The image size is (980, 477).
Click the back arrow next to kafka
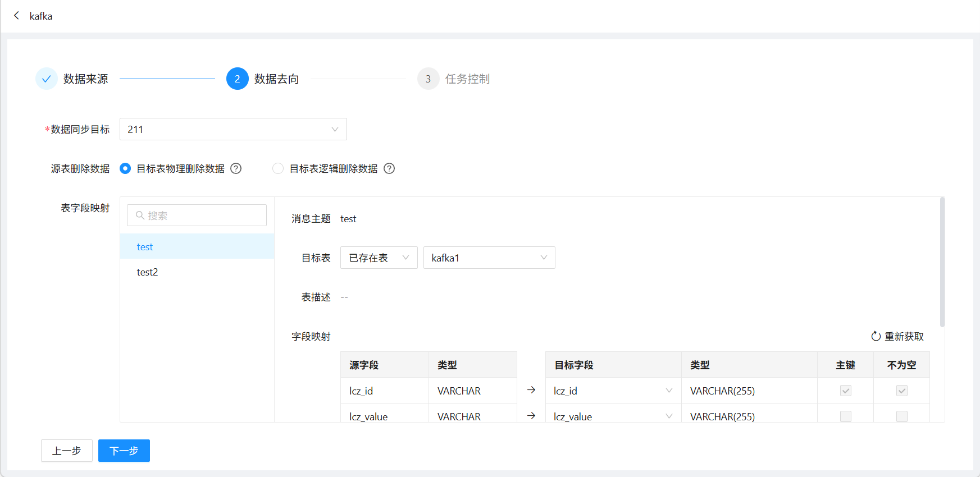(x=16, y=16)
